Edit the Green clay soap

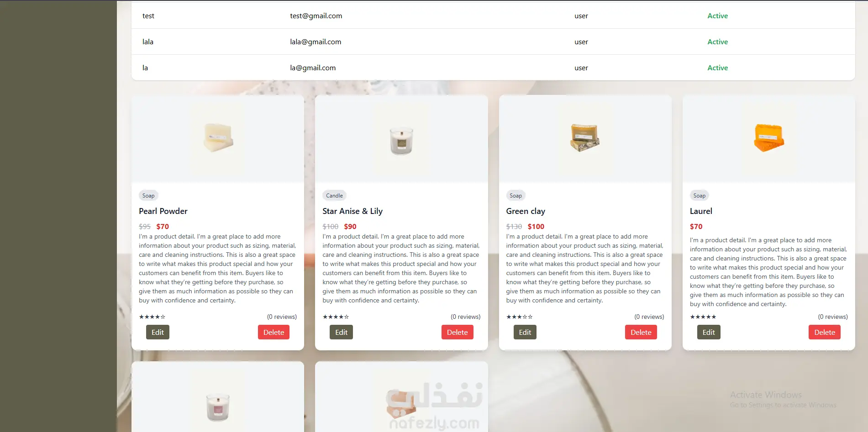pos(525,332)
